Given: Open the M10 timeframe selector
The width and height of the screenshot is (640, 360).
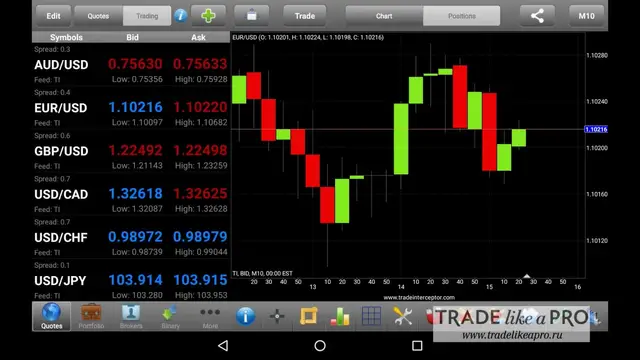Looking at the screenshot, I should point(586,16).
